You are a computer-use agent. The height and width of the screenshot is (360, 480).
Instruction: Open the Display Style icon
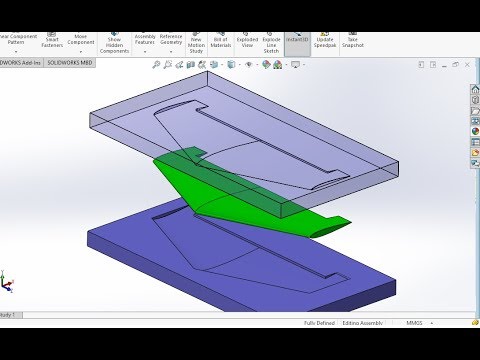point(231,65)
